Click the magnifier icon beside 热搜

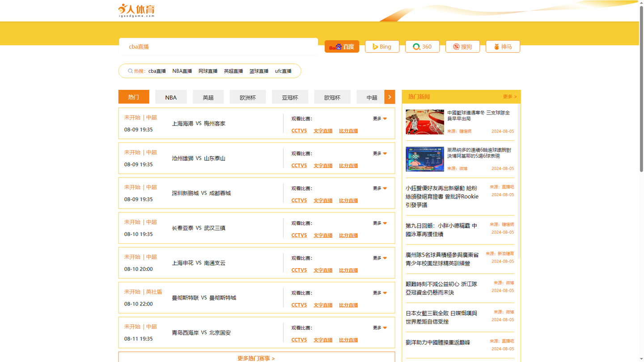click(130, 71)
